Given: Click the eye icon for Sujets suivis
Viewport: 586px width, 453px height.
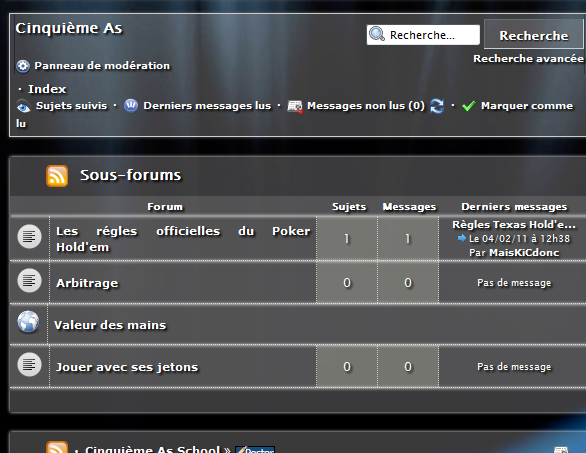Looking at the screenshot, I should pos(23,107).
